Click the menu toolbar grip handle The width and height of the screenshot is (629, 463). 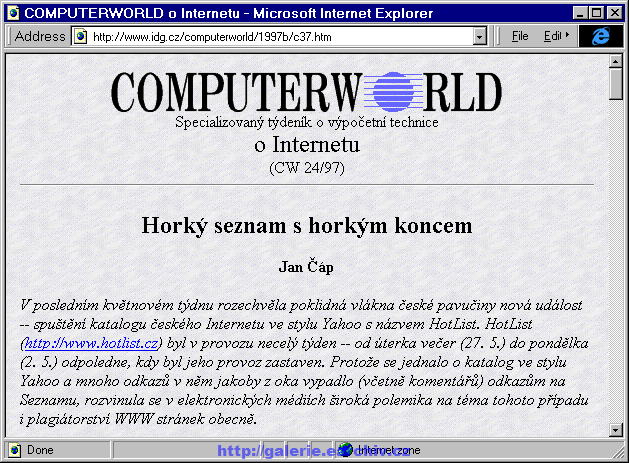(499, 36)
